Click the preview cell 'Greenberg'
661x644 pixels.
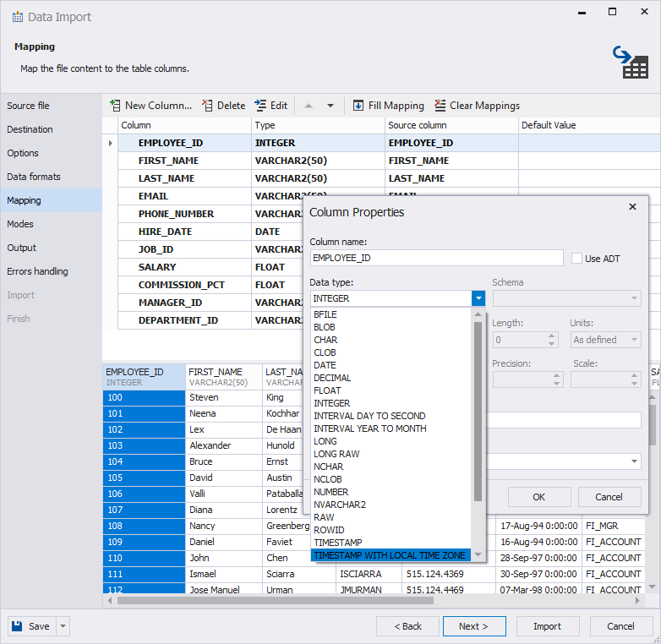287,526
